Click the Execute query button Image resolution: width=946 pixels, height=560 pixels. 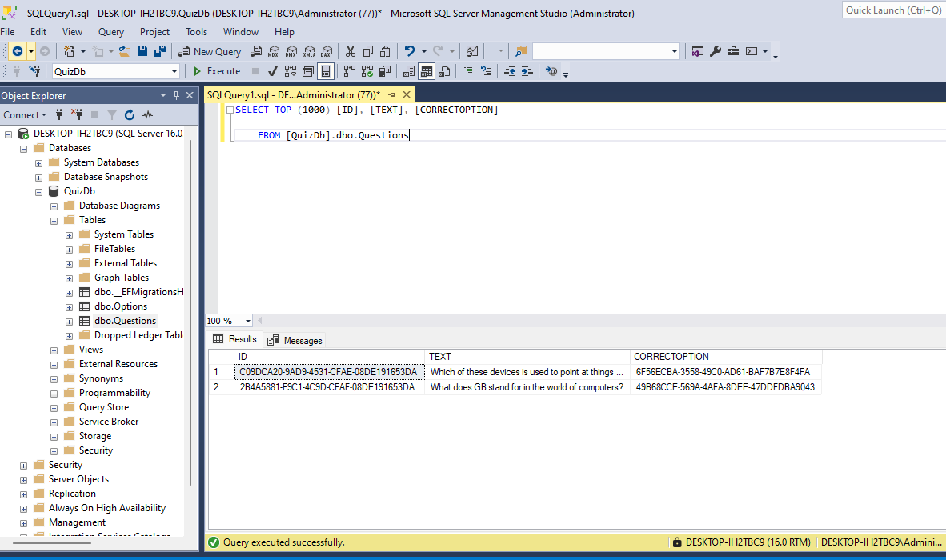click(217, 71)
